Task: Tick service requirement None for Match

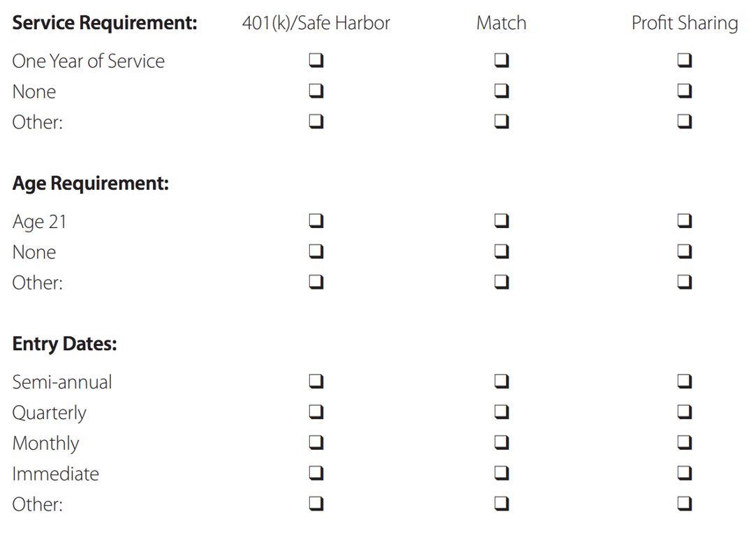Action: tap(501, 91)
